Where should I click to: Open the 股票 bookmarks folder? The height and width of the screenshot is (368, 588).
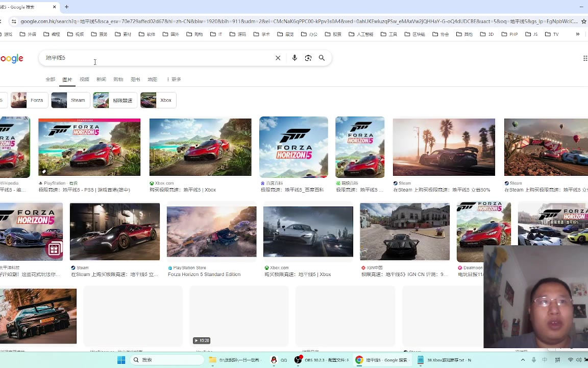(x=333, y=34)
